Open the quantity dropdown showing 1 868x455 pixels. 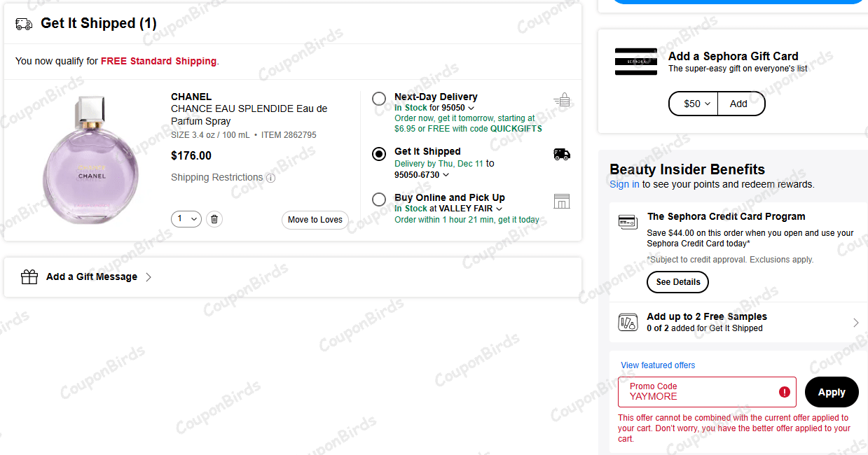[x=186, y=219]
